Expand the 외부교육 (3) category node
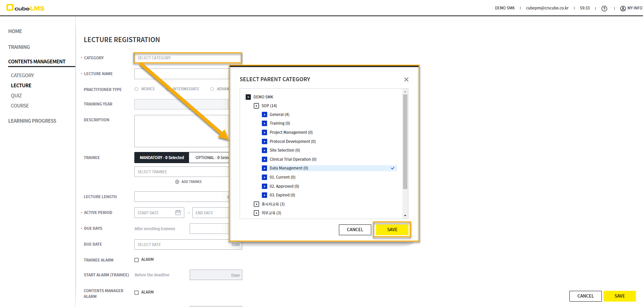Image resolution: width=644 pixels, height=307 pixels. click(x=257, y=213)
